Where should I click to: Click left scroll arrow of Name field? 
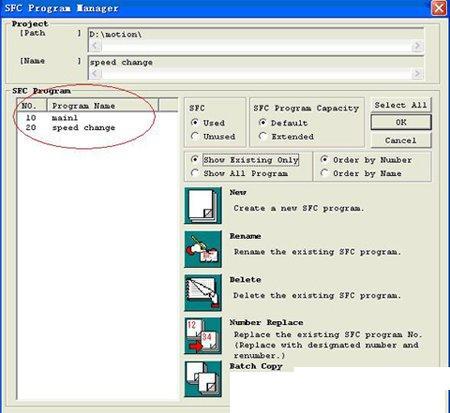pos(95,74)
